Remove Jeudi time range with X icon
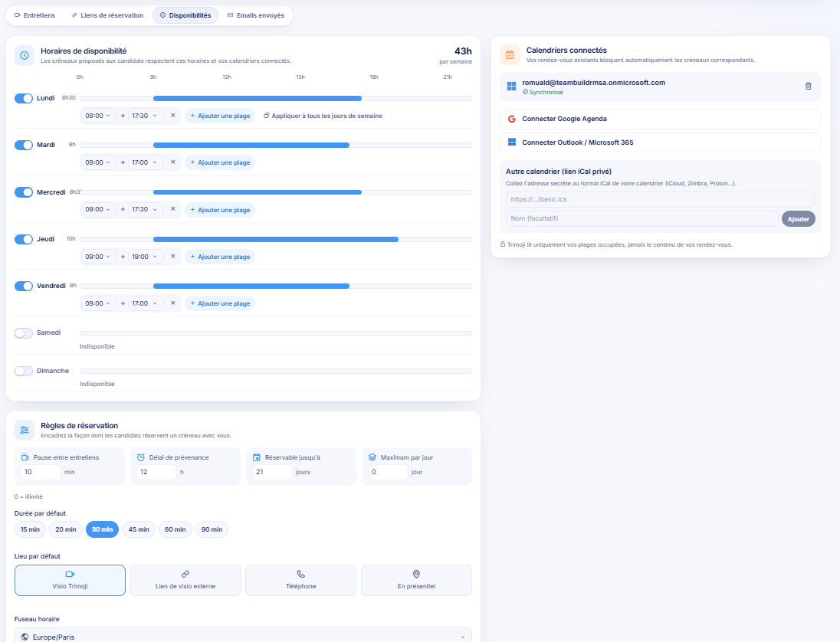The image size is (840, 642). tap(173, 256)
